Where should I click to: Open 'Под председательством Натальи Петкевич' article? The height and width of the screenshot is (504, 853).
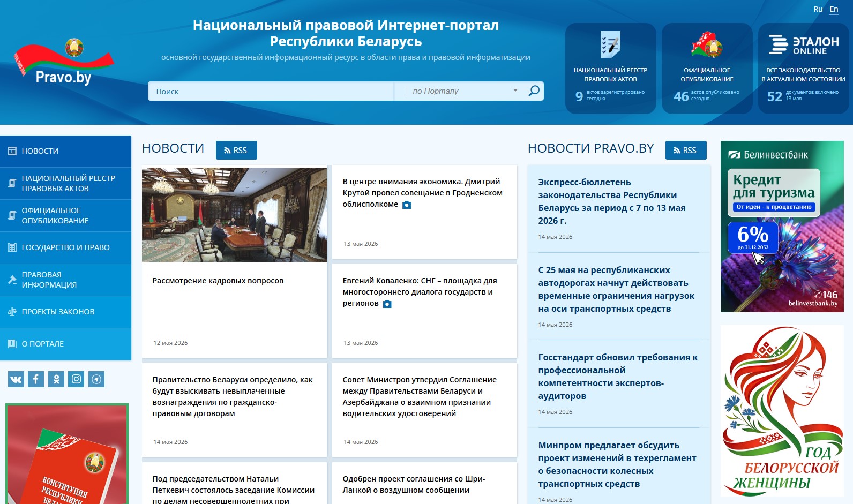pos(234,490)
